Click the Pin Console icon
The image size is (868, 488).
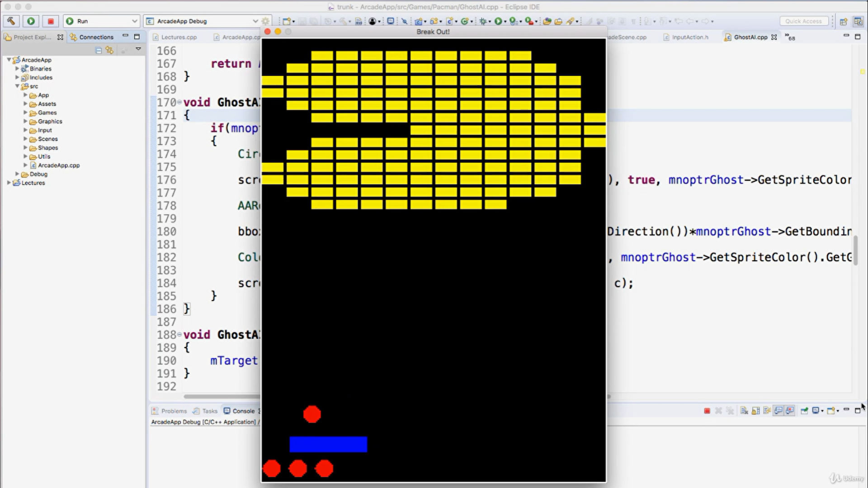pos(804,411)
